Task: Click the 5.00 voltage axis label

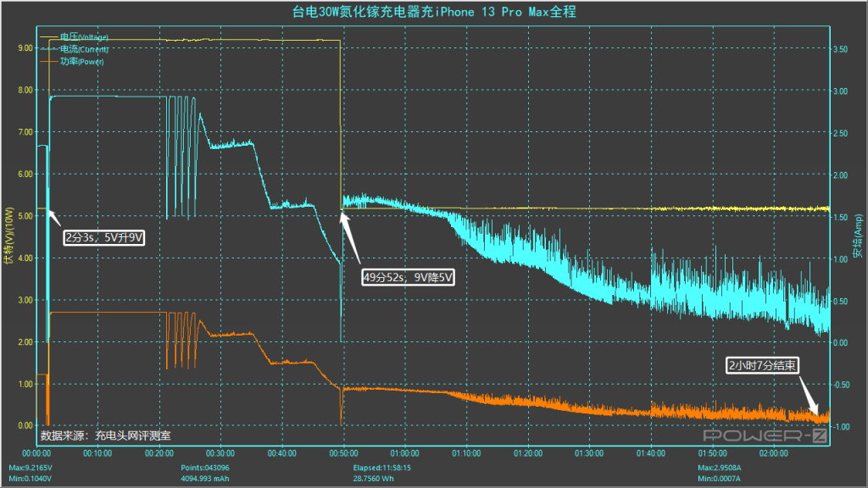Action: (x=25, y=216)
